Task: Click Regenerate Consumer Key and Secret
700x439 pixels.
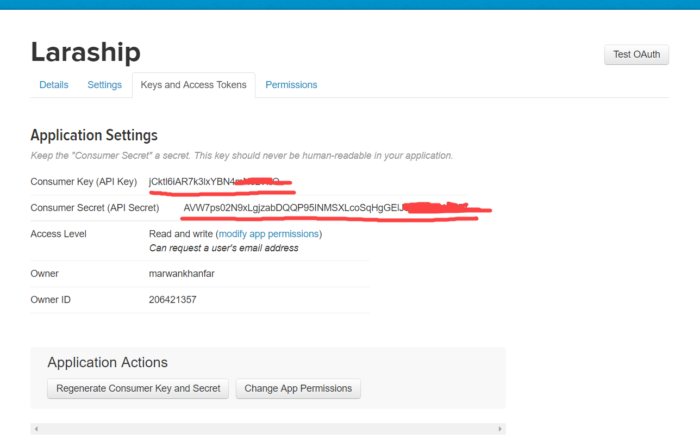Action: [x=138, y=389]
